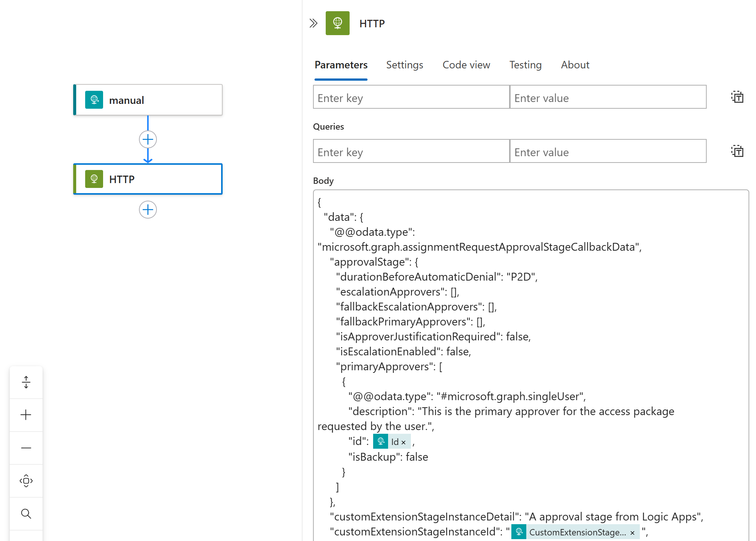756x541 pixels.
Task: Toggle Queries row to text mode icon
Action: point(737,151)
